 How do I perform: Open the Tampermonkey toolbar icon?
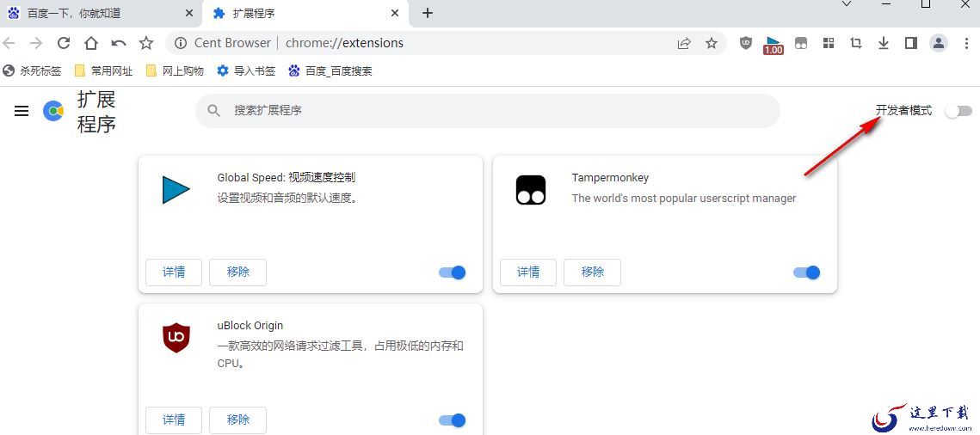(x=801, y=43)
